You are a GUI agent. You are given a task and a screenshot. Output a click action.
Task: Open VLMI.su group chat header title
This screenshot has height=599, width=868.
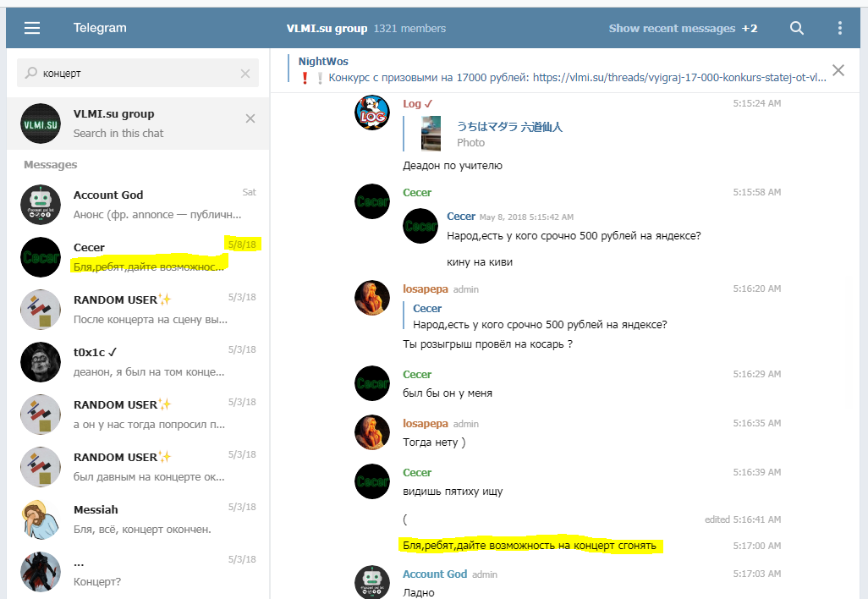[x=327, y=28]
